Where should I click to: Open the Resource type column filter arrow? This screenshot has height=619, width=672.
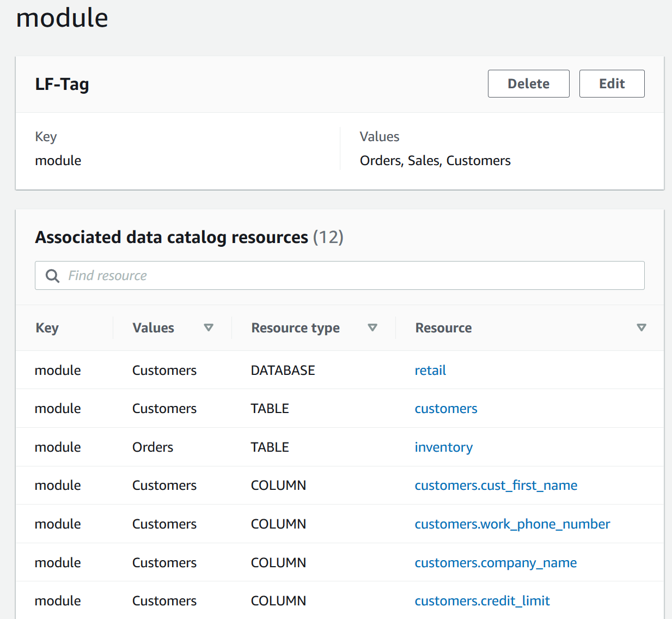tap(373, 327)
